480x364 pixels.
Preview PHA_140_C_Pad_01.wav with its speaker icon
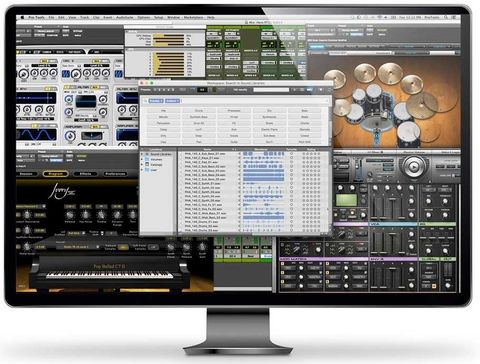[x=239, y=162]
